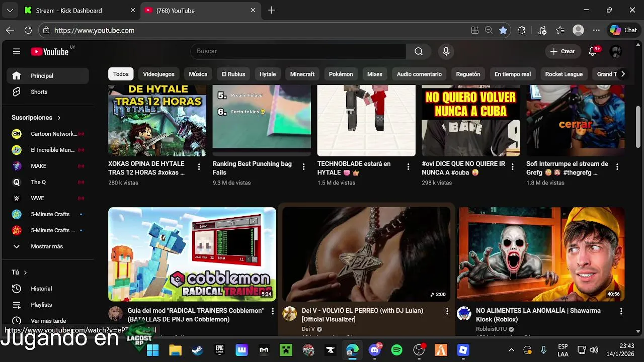Open Epic Games Launcher from taskbar
The image size is (644, 362).
point(219,350)
